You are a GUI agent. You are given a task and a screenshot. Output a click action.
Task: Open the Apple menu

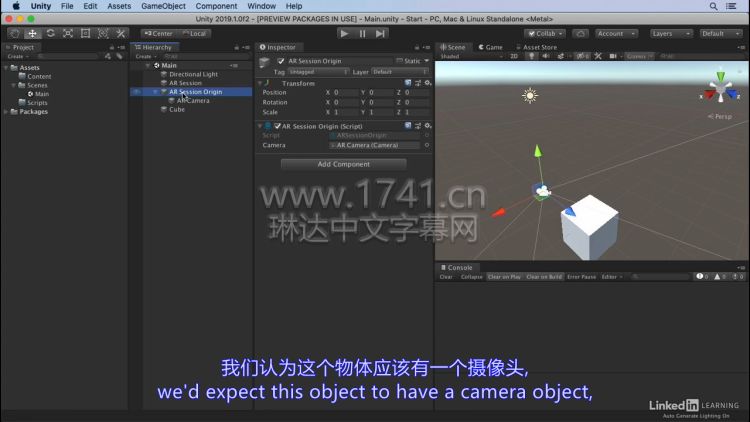click(16, 6)
